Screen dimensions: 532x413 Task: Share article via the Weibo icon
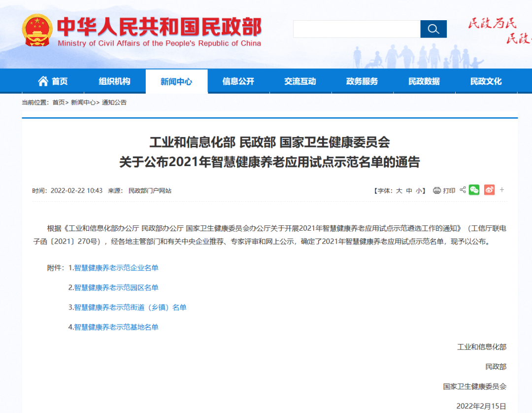coord(489,190)
